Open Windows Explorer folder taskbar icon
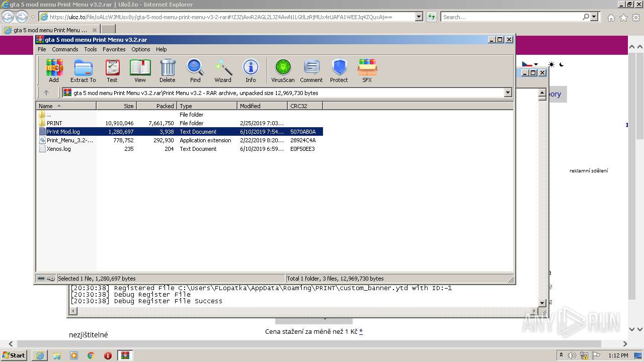The width and height of the screenshot is (644, 362). click(57, 355)
